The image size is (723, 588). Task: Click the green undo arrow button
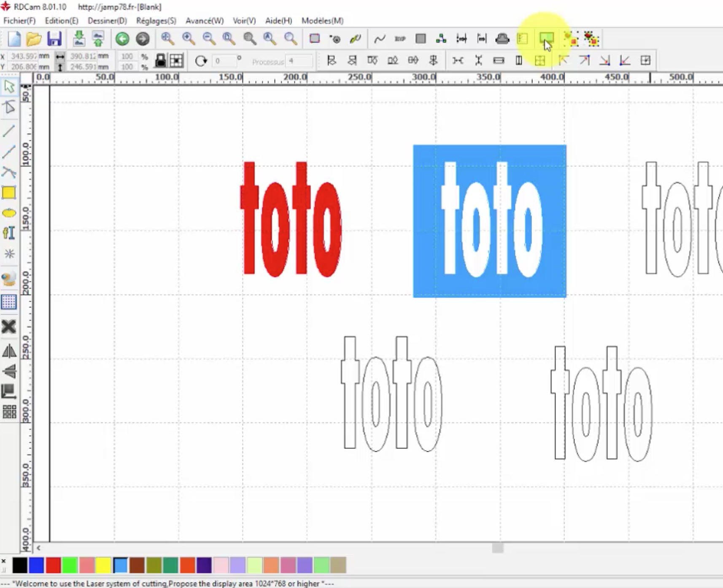tap(122, 39)
